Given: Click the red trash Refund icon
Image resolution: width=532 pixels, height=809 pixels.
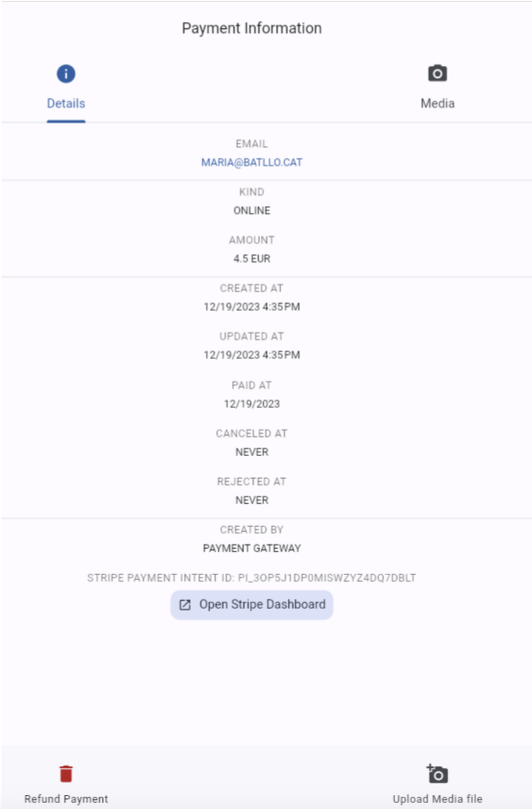Looking at the screenshot, I should 66,774.
